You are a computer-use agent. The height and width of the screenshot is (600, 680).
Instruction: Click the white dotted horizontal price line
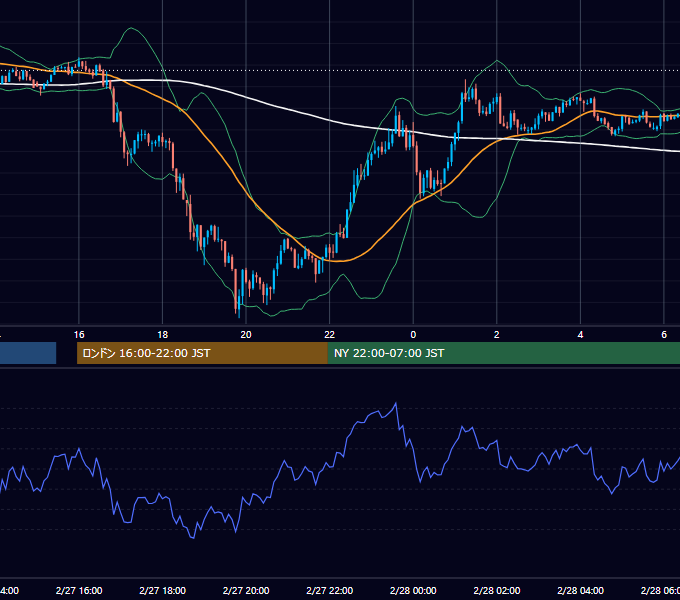pos(340,70)
